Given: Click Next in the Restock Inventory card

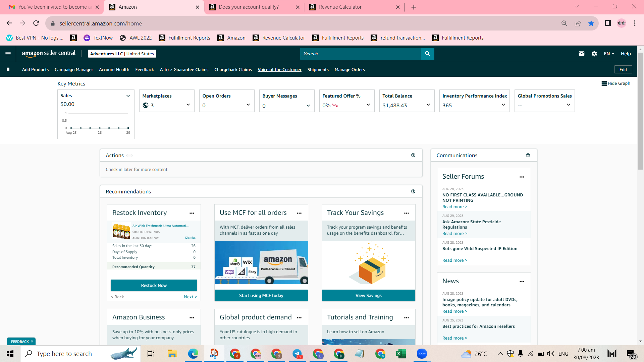Looking at the screenshot, I should tap(191, 297).
